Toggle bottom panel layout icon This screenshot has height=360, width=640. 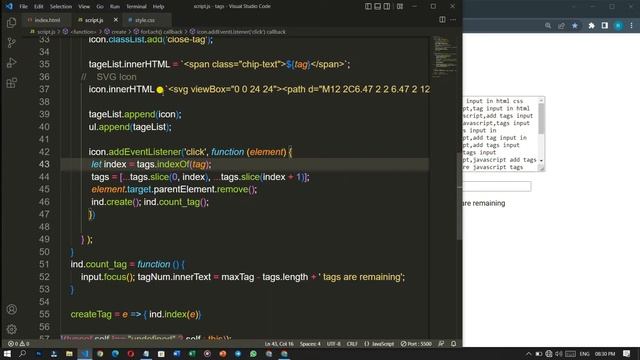click(378, 6)
